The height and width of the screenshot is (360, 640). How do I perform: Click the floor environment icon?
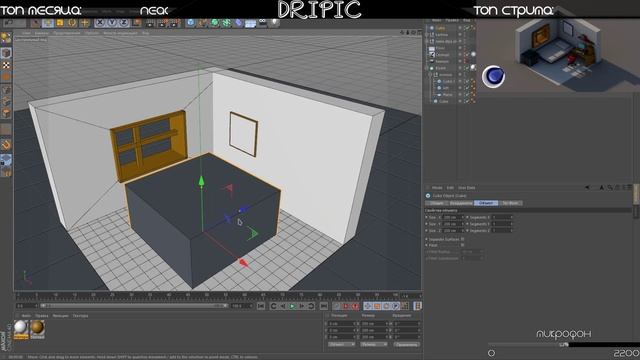pos(251,22)
